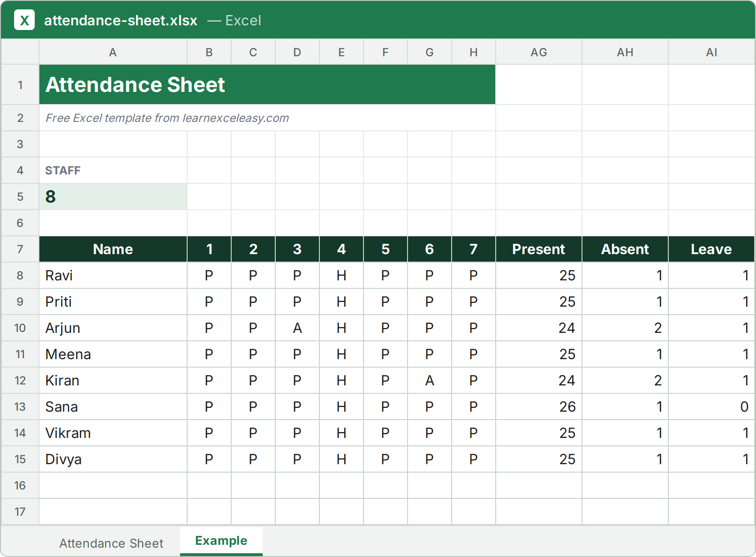Viewport: 756px width, 557px height.
Task: Select Divya's Present value 25
Action: [539, 459]
